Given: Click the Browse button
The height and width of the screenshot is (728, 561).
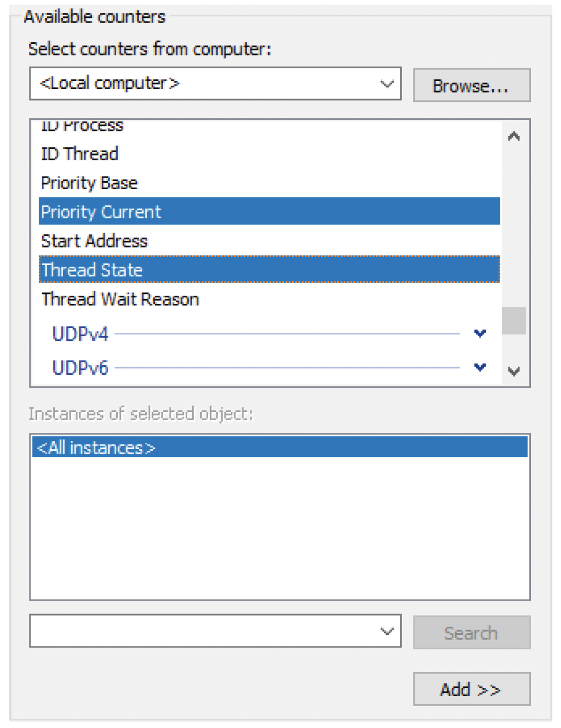Looking at the screenshot, I should [471, 86].
